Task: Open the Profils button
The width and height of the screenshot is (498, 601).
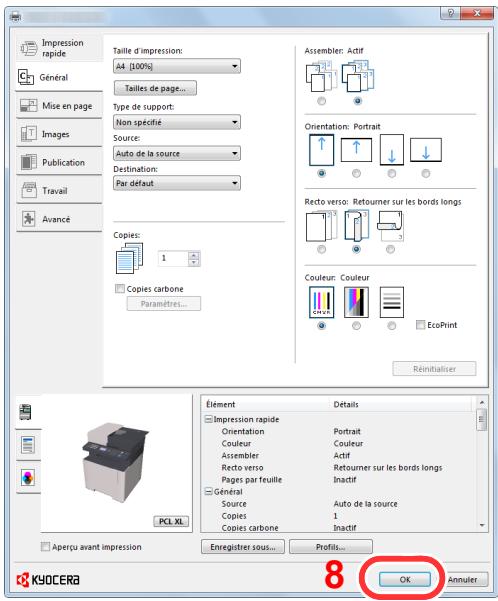Action: pos(330,547)
